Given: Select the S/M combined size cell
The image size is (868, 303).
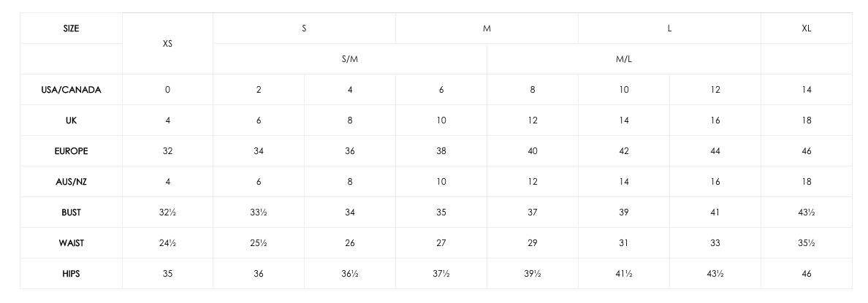Looking at the screenshot, I should [x=350, y=58].
